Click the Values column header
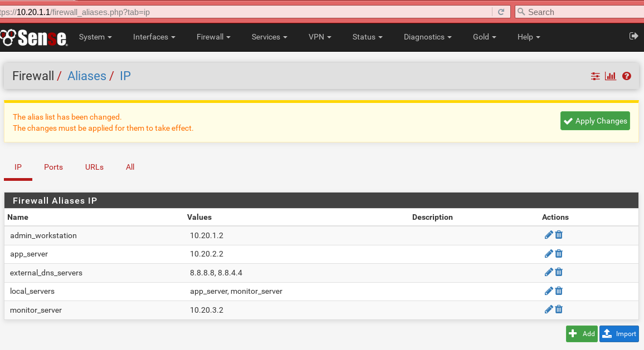 199,217
